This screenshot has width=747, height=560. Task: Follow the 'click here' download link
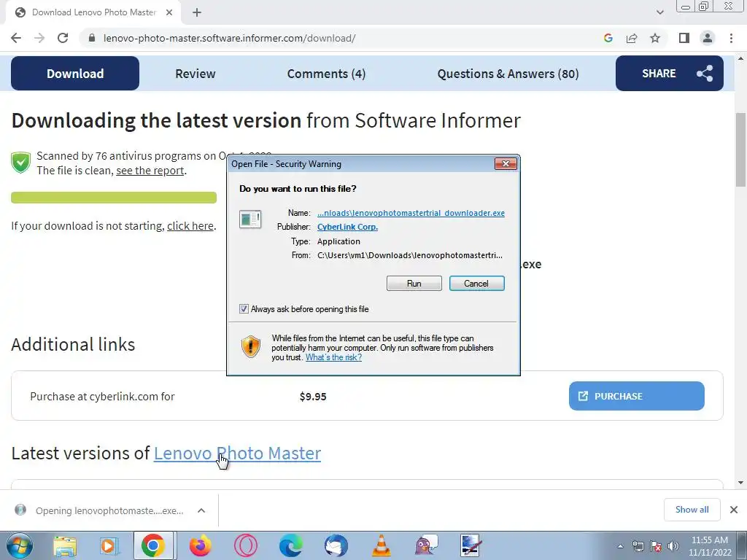190,226
